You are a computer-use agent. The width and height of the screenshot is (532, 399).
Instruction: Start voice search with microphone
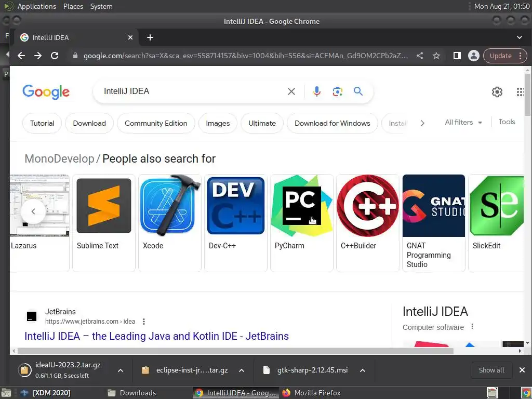[316, 91]
